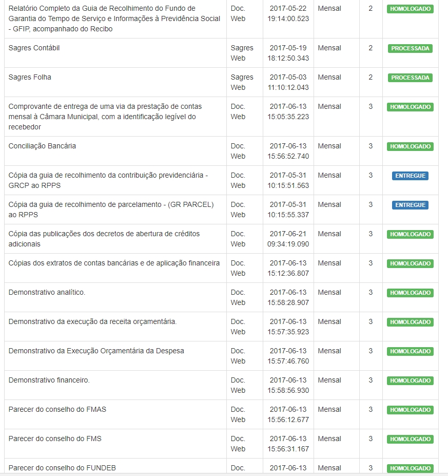The height and width of the screenshot is (476, 448).
Task: Click the timestamp 2017-06-13 15:05:35.223
Action: click(x=288, y=111)
